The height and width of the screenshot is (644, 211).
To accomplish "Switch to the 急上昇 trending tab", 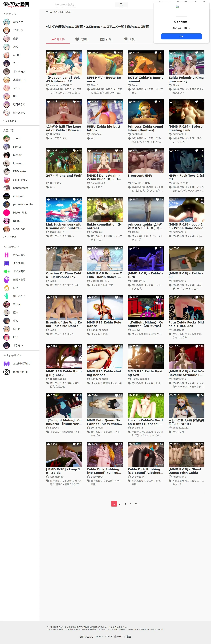I will click(58, 39).
